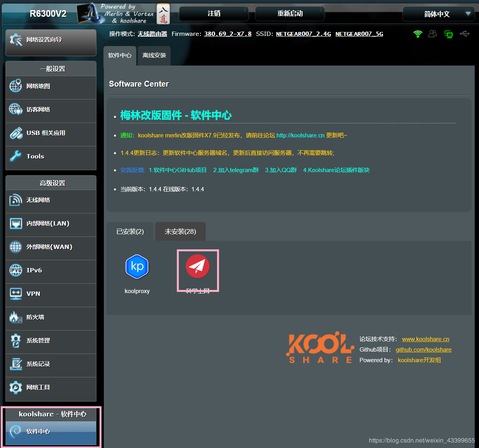Click the WiFi status icon top right

tap(417, 34)
